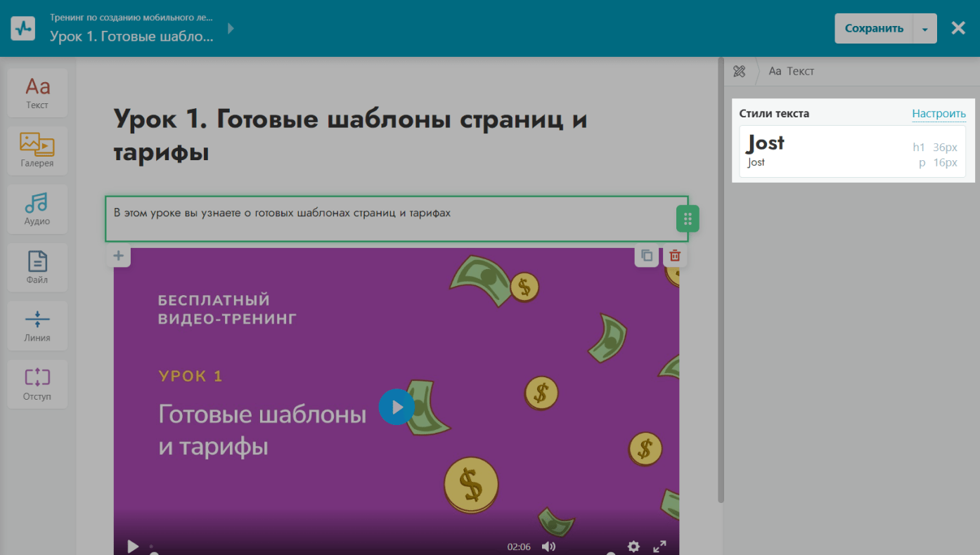
Task: Open the dropdown arrow next to Сохранить
Action: pyautogui.click(x=924, y=29)
